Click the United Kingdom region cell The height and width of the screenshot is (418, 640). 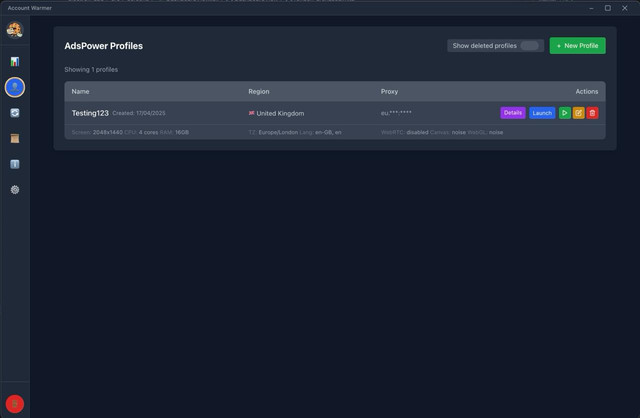(276, 113)
